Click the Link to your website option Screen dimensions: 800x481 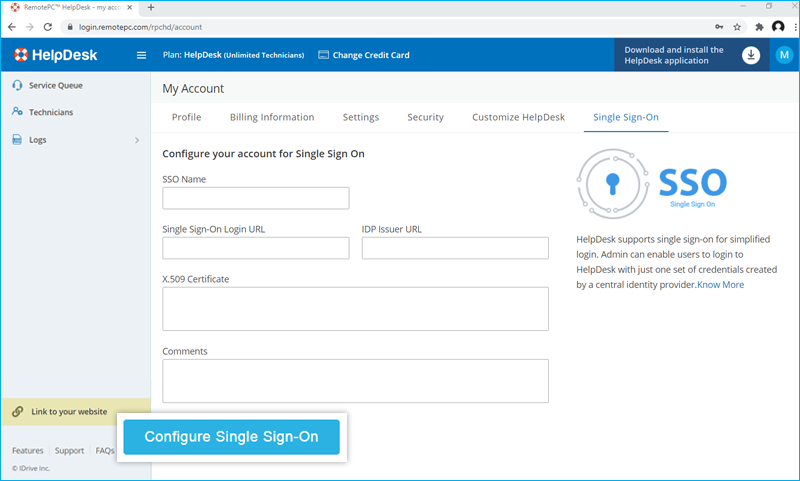tap(68, 411)
